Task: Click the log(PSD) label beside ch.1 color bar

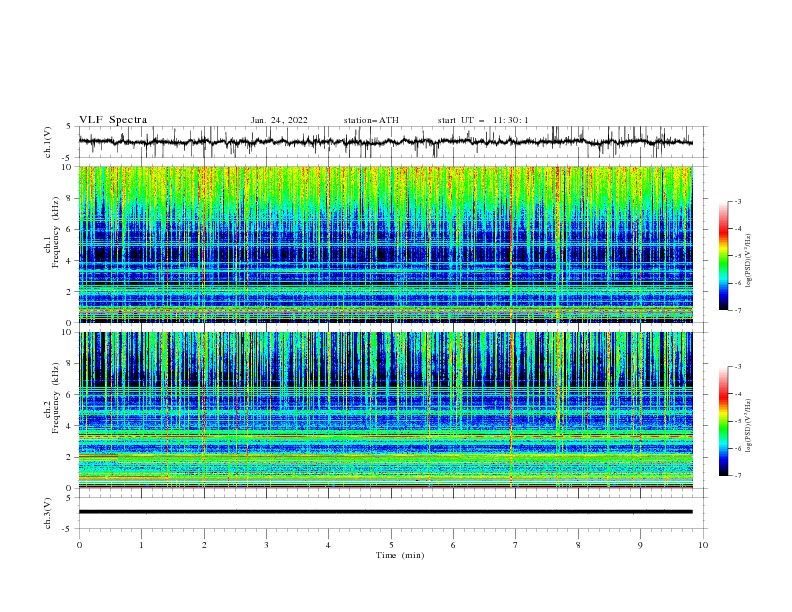Action: pos(749,260)
